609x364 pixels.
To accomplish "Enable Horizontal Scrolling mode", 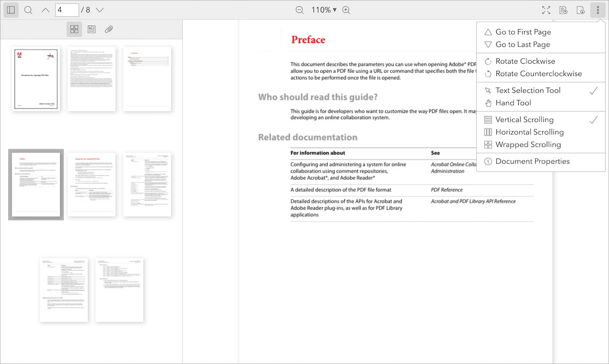I will (529, 132).
